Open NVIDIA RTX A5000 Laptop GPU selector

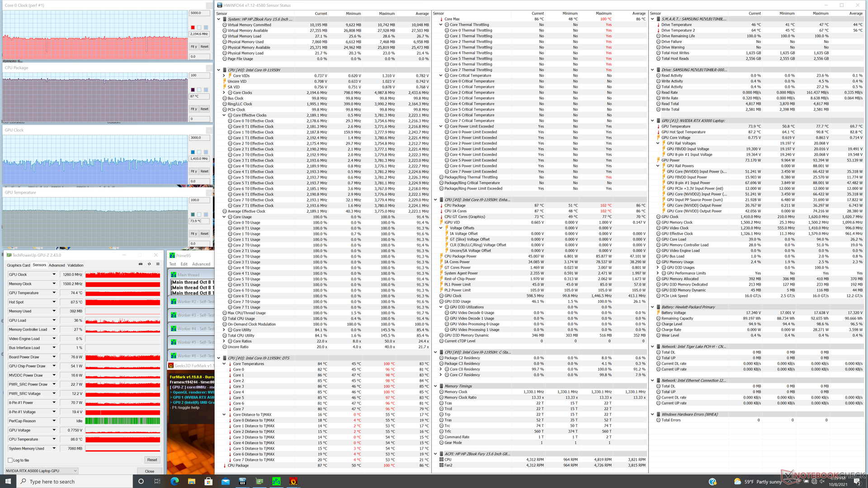pos(42,471)
